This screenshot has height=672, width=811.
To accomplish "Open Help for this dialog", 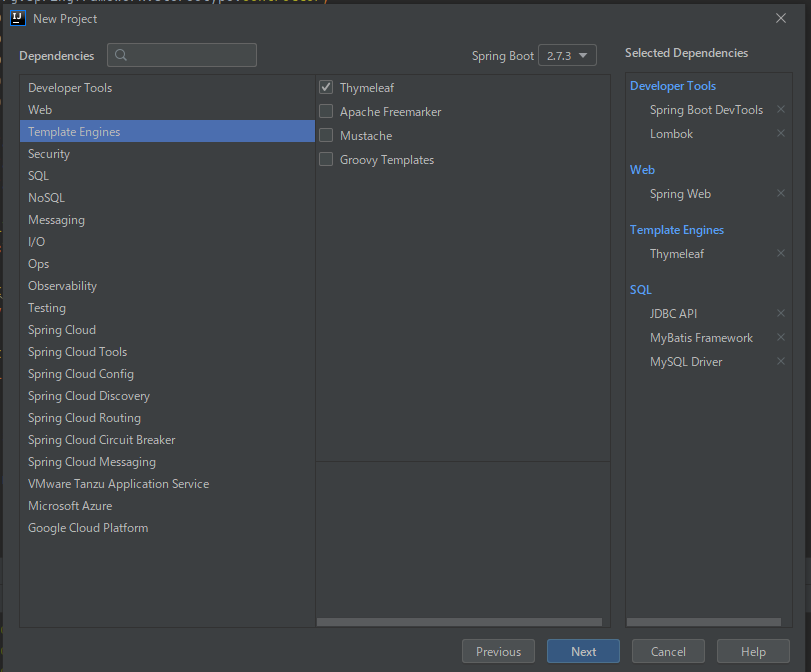I will (x=753, y=651).
